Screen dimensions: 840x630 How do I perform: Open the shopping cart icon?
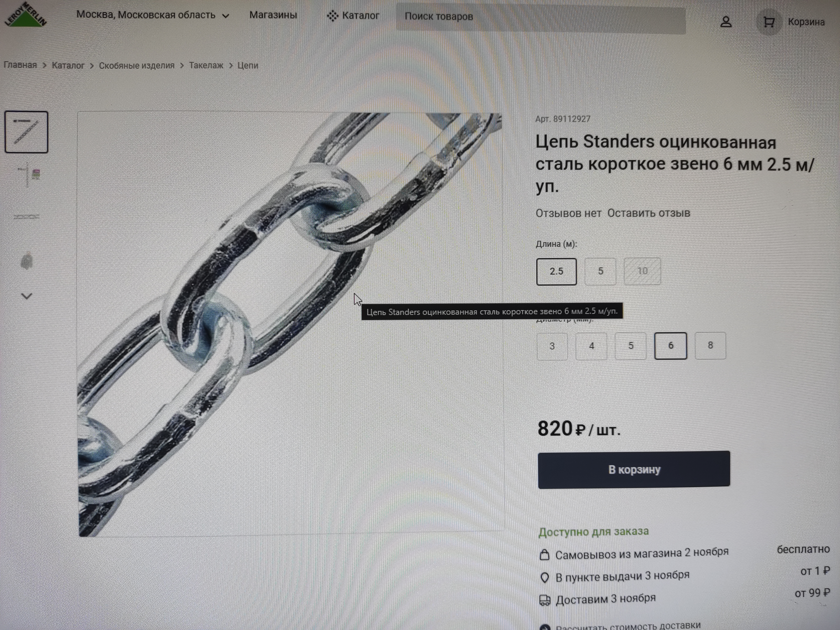tap(769, 22)
